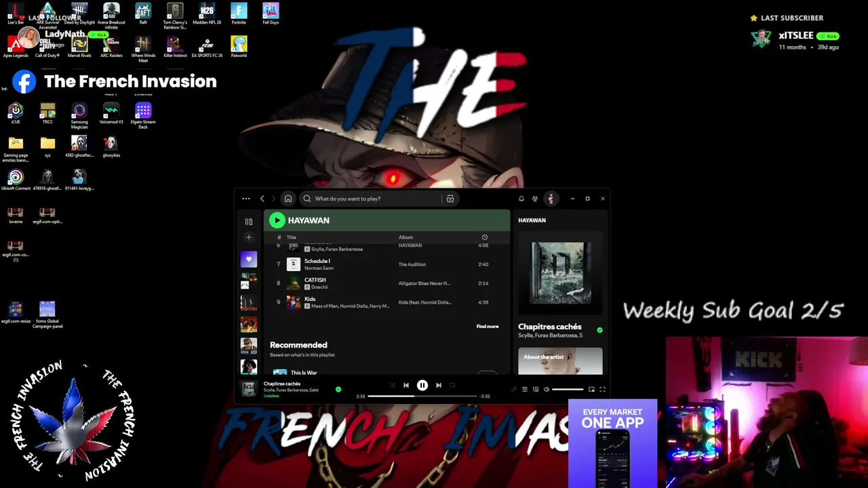Skip to previous track
Screen dimensions: 868x488
406,385
